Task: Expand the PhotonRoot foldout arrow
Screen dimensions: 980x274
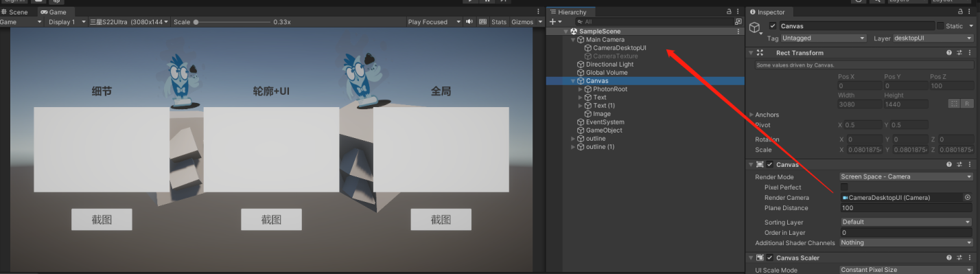Action: (x=581, y=89)
